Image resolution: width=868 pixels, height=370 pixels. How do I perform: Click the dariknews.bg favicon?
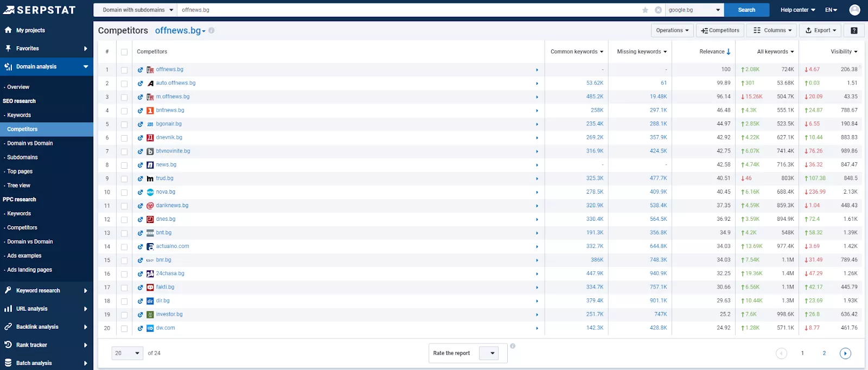tap(150, 206)
